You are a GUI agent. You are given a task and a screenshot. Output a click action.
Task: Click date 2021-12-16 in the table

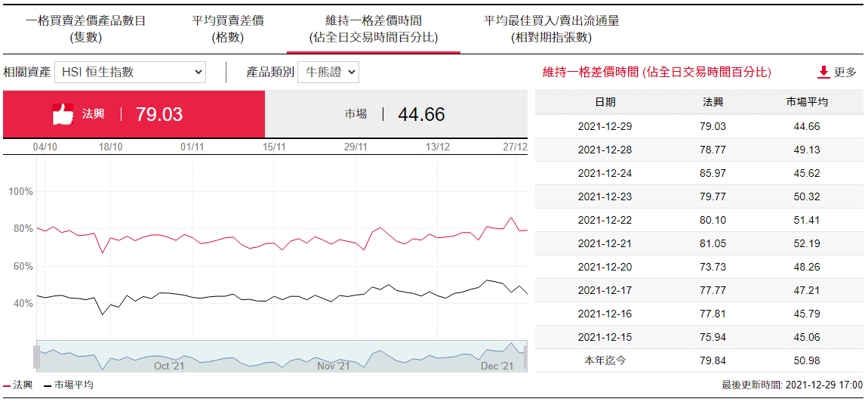[x=605, y=314]
